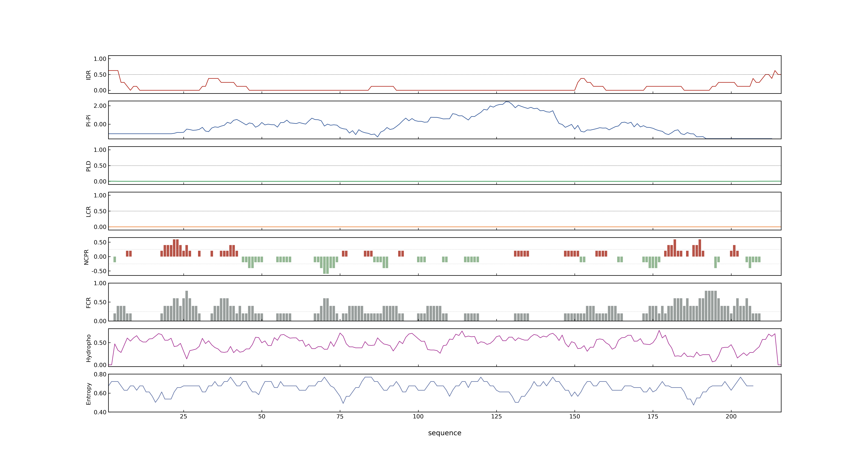
Task: Click x-axis tick label 100
Action: pyautogui.click(x=418, y=416)
